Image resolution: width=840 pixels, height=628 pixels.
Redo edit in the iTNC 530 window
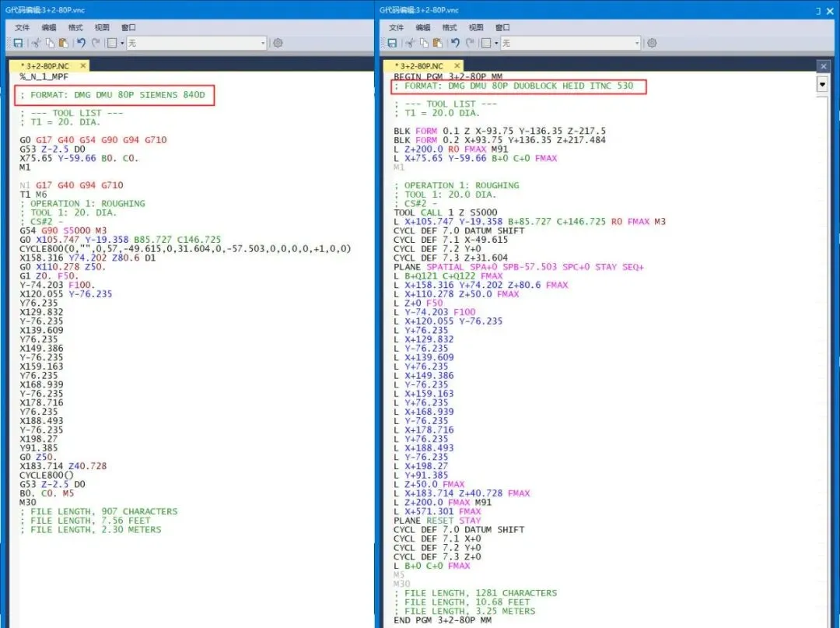coord(470,43)
